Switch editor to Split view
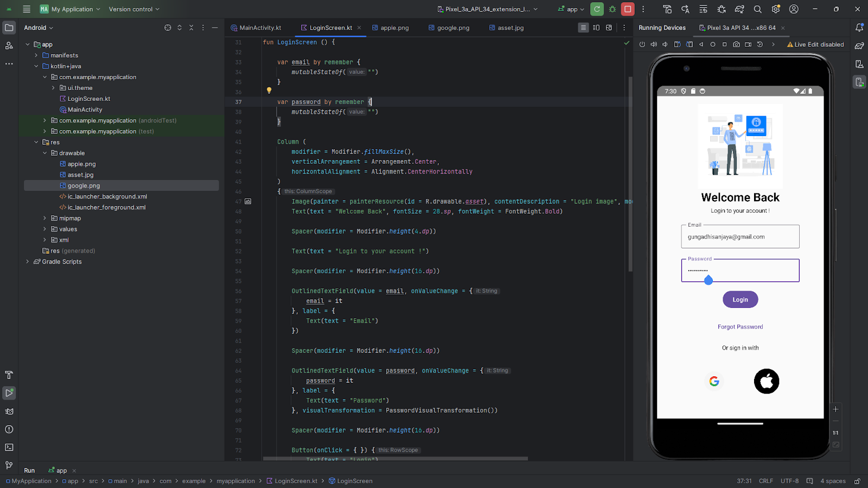This screenshot has height=488, width=868. [x=596, y=28]
